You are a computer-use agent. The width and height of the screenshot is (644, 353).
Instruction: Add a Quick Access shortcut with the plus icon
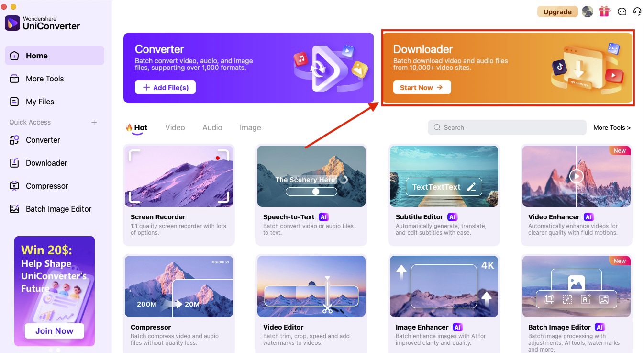point(94,122)
